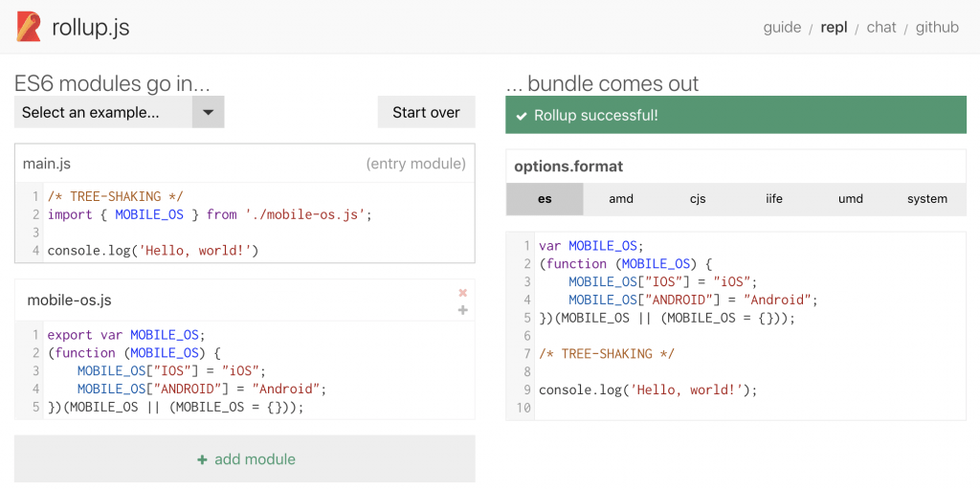Click the console.log line in main.js editor

click(x=153, y=251)
